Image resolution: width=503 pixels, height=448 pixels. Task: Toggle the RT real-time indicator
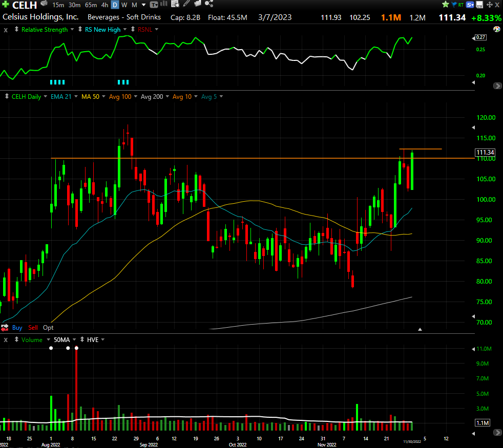click(461, 5)
